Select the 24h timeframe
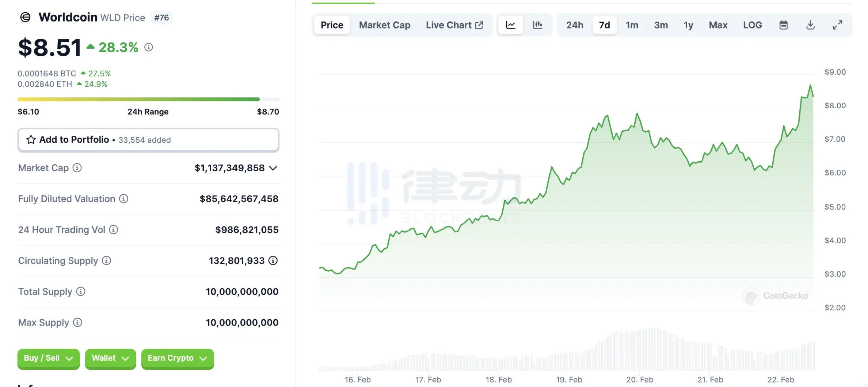This screenshot has height=387, width=868. pyautogui.click(x=574, y=25)
